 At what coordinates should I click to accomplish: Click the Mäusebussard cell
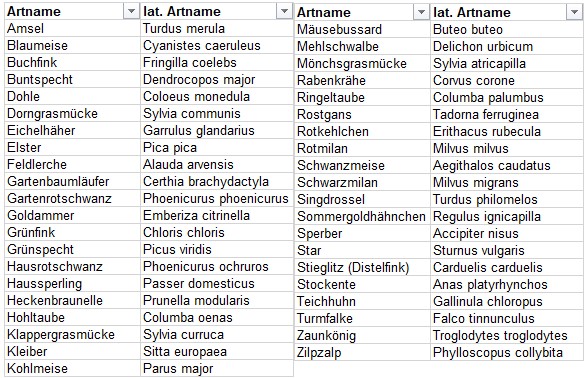click(x=362, y=29)
